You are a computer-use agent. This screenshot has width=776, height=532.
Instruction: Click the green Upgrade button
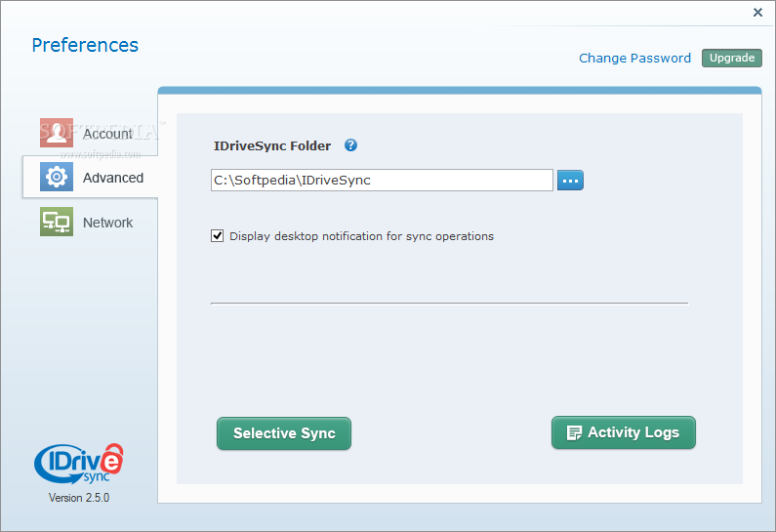coord(731,58)
